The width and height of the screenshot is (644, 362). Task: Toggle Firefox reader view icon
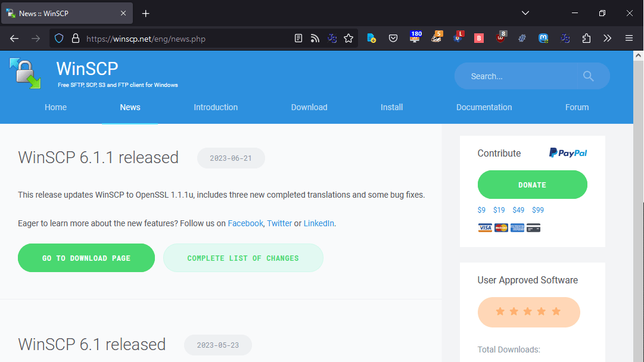click(298, 38)
